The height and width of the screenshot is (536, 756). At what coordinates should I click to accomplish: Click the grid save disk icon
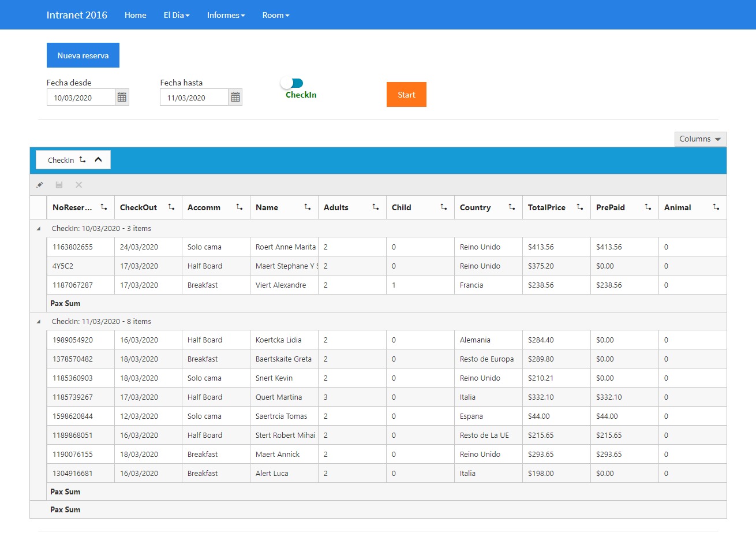[59, 185]
